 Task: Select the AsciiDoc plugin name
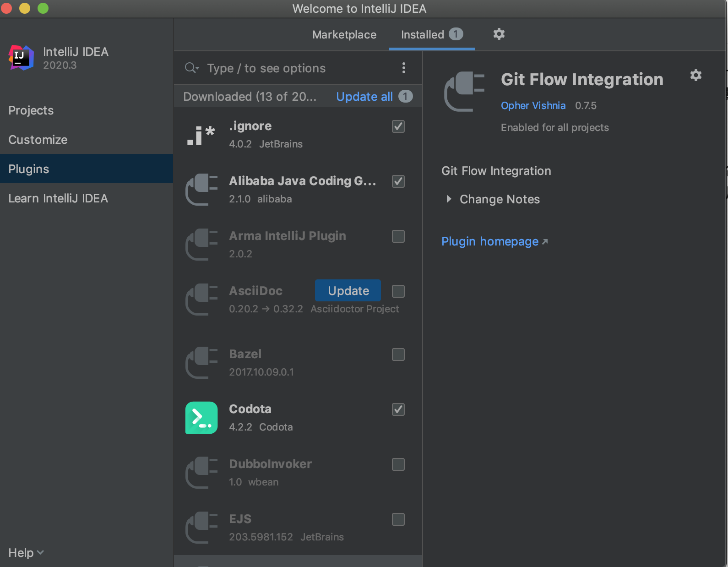255,291
